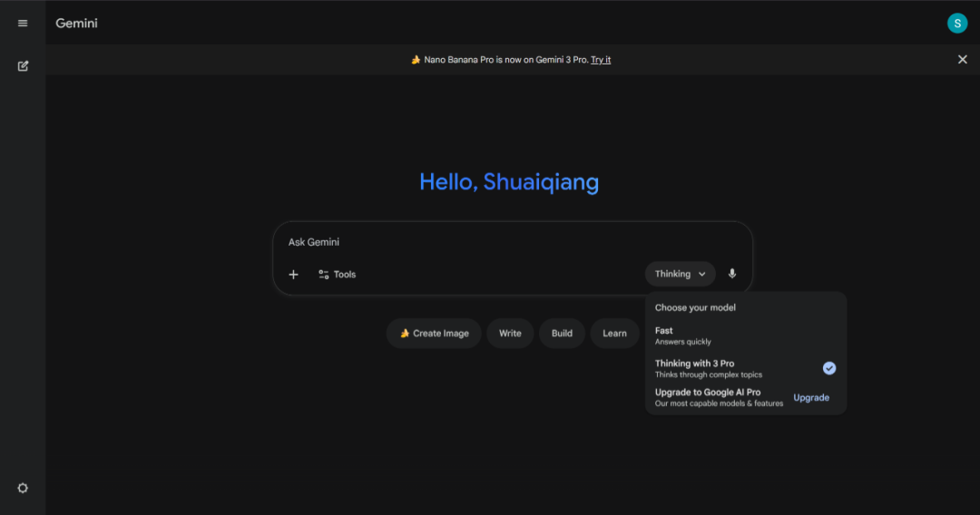Start a new chat with pencil icon
Image resolution: width=980 pixels, height=515 pixels.
point(23,65)
